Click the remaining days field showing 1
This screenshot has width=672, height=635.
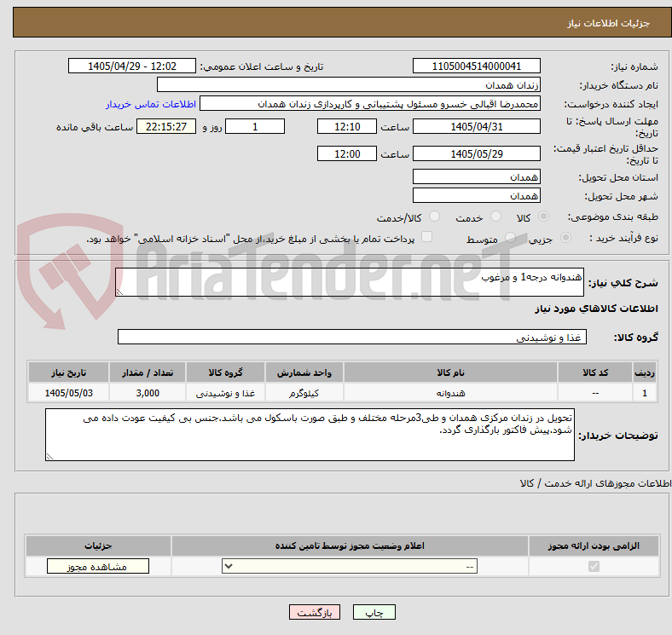(x=255, y=126)
